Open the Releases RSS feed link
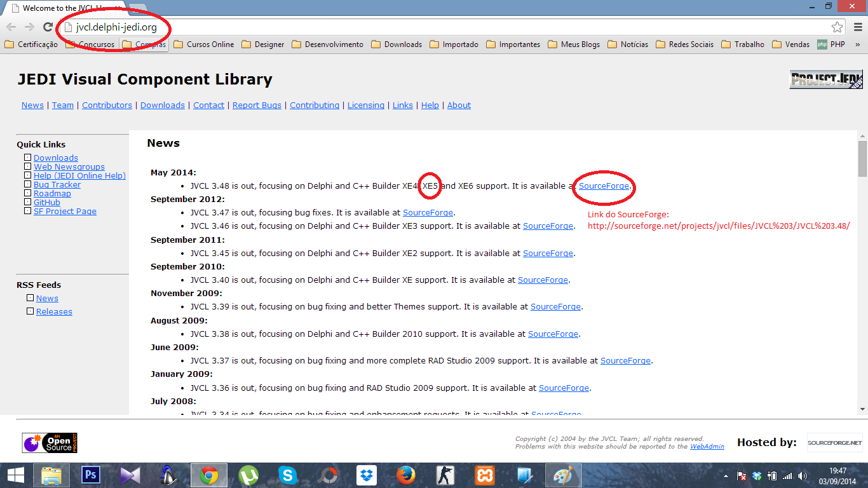 pyautogui.click(x=54, y=312)
